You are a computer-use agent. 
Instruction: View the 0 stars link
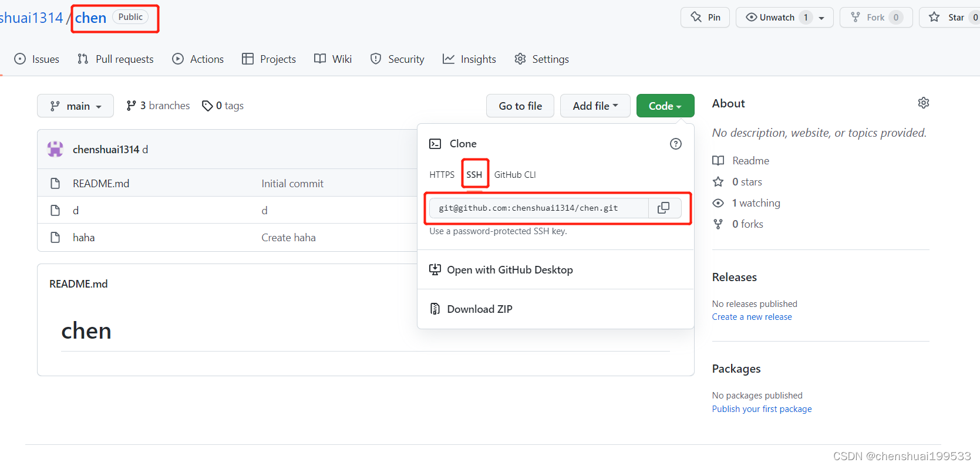747,182
